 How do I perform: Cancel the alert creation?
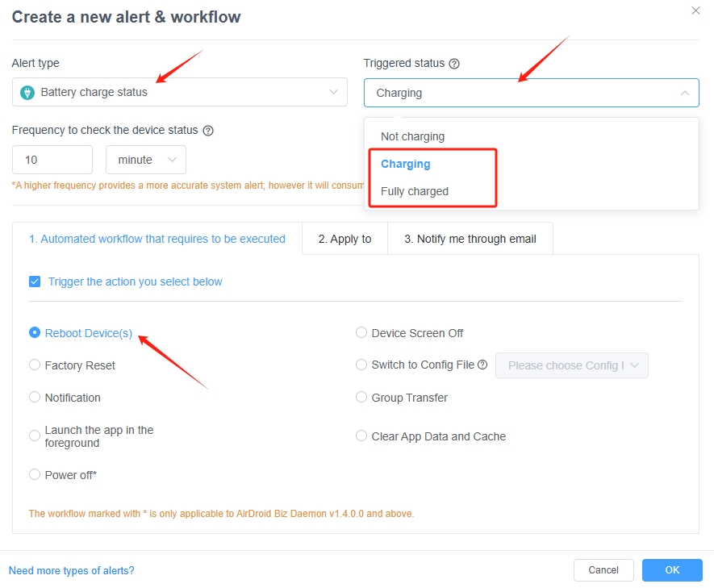pyautogui.click(x=603, y=569)
